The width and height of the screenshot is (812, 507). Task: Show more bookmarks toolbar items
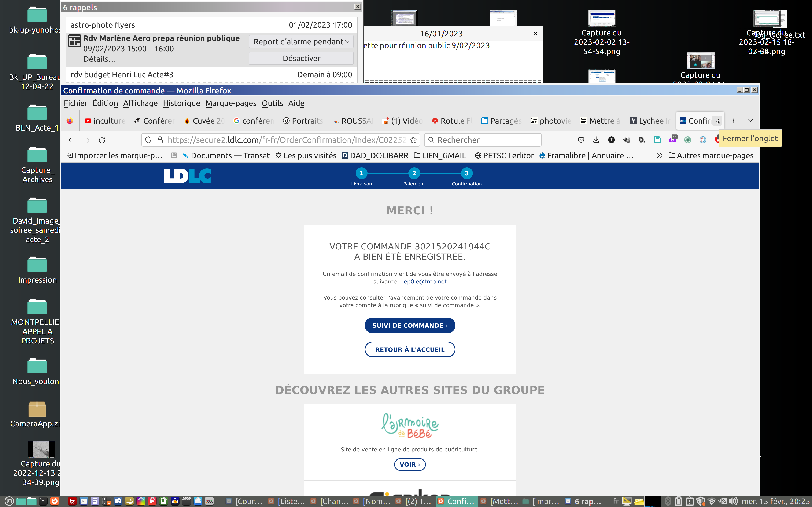[659, 156]
